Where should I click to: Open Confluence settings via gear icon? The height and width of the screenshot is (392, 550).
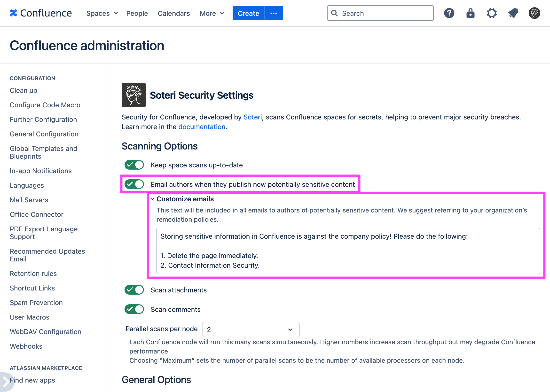click(x=492, y=13)
